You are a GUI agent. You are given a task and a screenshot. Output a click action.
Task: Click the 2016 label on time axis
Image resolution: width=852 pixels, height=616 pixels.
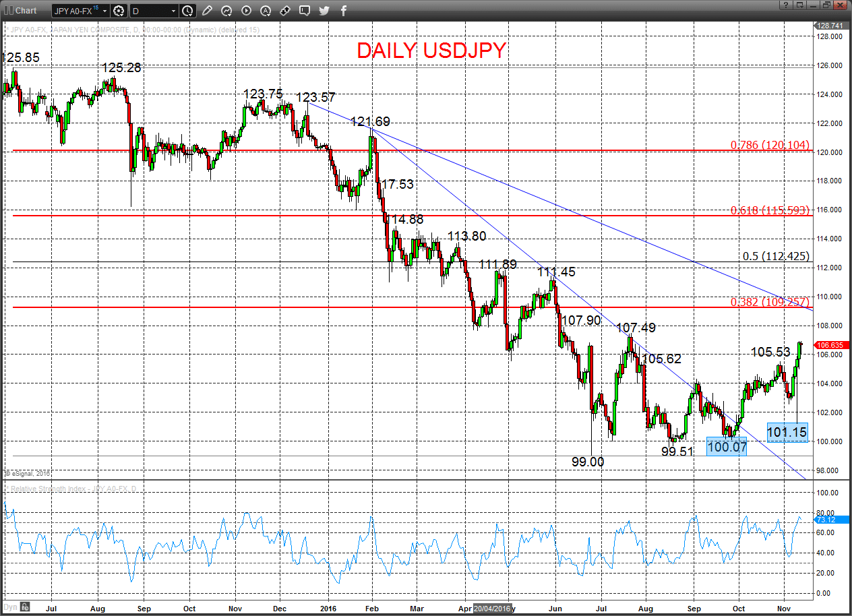coord(328,607)
